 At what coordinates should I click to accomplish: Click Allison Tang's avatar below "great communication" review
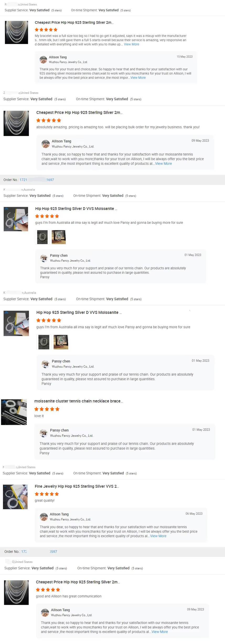point(45,612)
